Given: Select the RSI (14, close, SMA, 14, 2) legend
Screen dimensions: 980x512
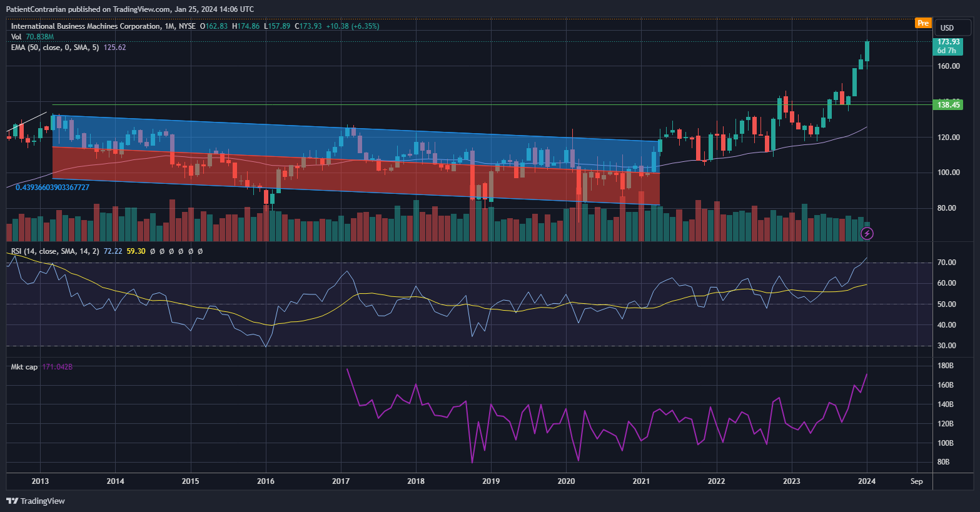Looking at the screenshot, I should [55, 251].
